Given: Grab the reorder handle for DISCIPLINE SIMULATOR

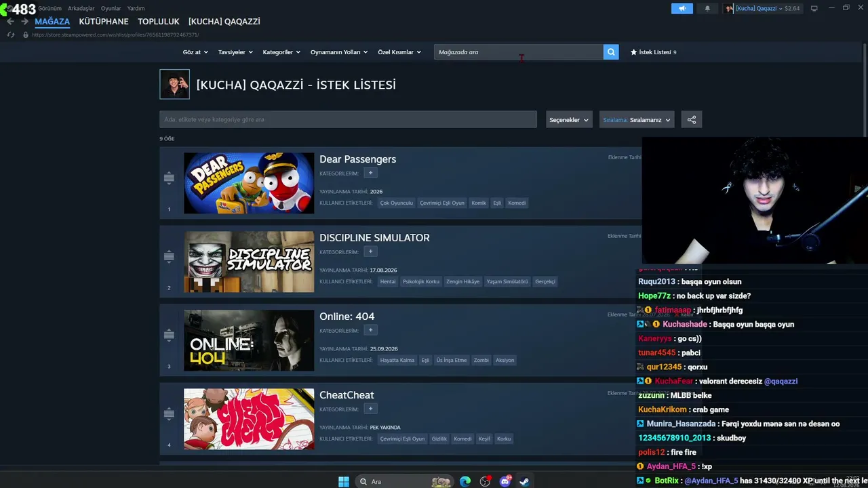Looking at the screenshot, I should (169, 256).
